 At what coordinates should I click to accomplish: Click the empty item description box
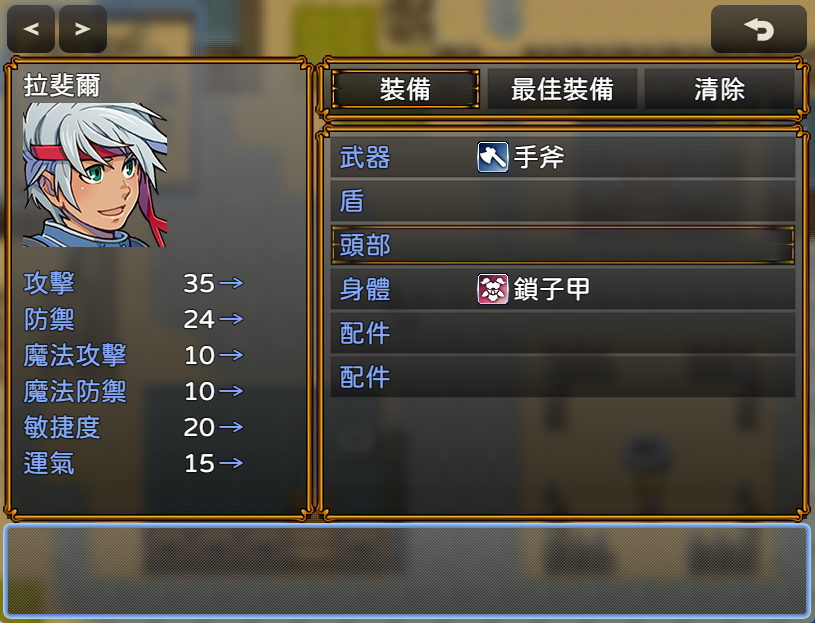[407, 571]
